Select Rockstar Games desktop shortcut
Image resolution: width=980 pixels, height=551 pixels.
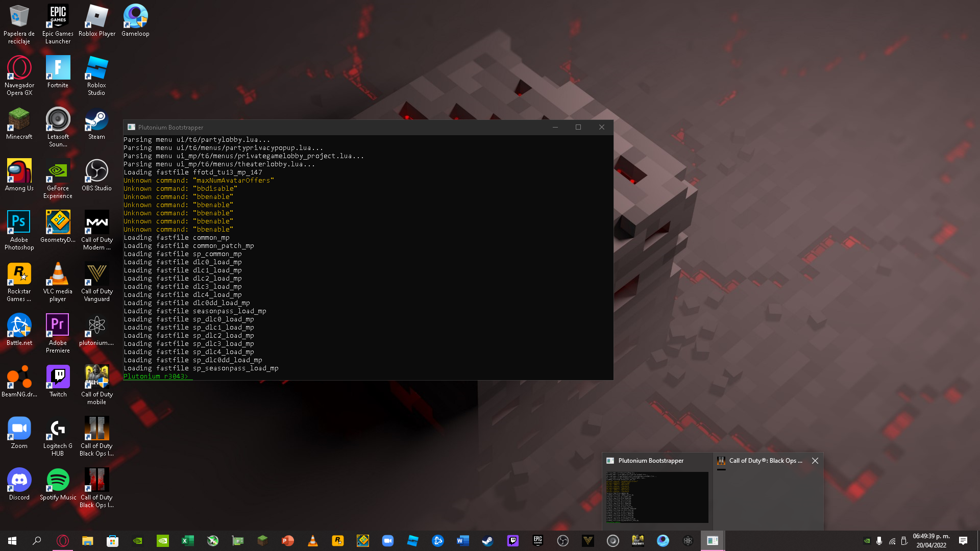click(x=19, y=282)
